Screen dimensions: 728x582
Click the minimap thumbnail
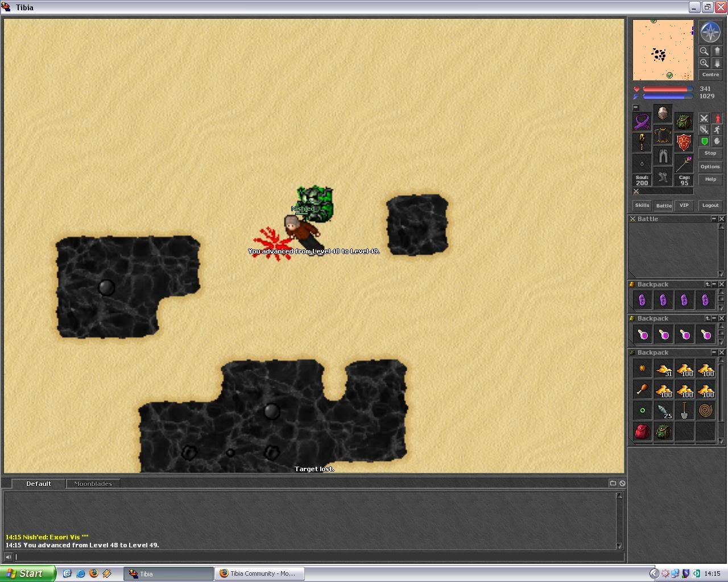pyautogui.click(x=663, y=50)
